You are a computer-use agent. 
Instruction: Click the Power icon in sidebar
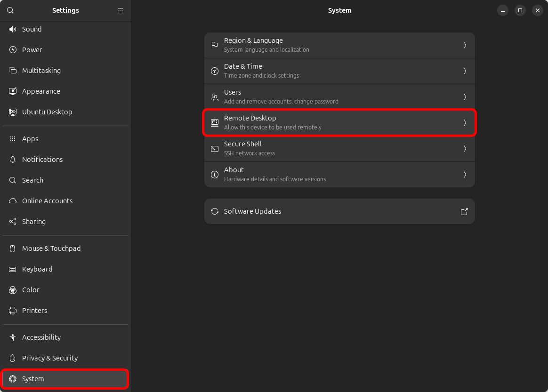[x=13, y=50]
